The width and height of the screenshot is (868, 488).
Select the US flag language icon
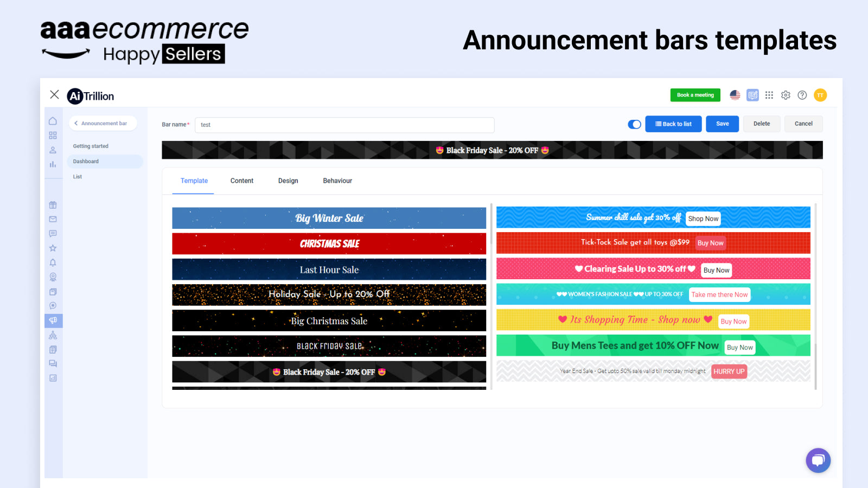pyautogui.click(x=735, y=95)
